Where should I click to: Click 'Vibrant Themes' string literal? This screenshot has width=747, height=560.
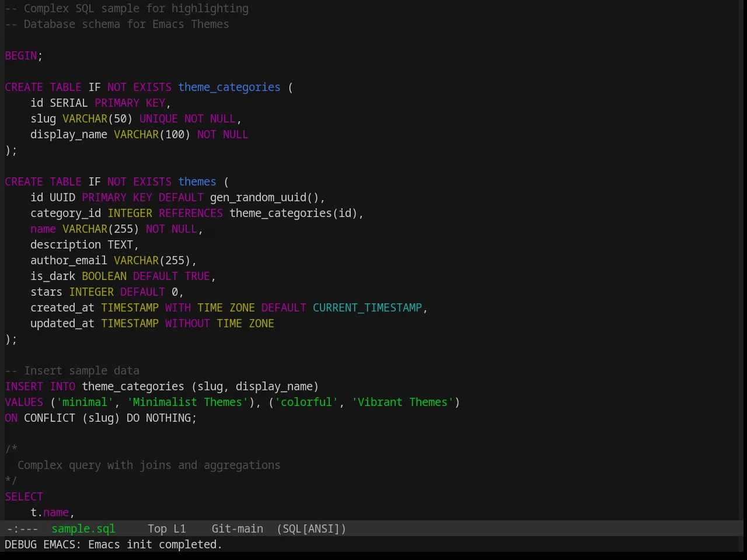pos(403,402)
